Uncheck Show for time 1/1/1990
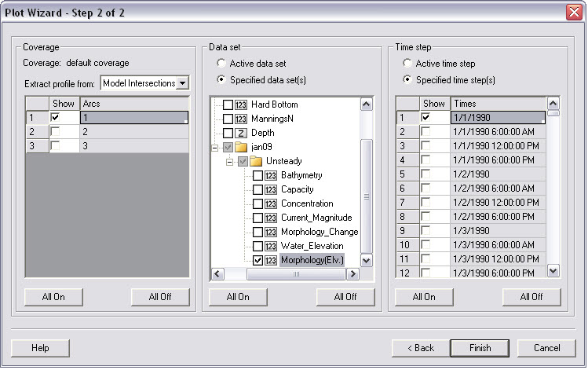588x370 pixels. pos(425,118)
